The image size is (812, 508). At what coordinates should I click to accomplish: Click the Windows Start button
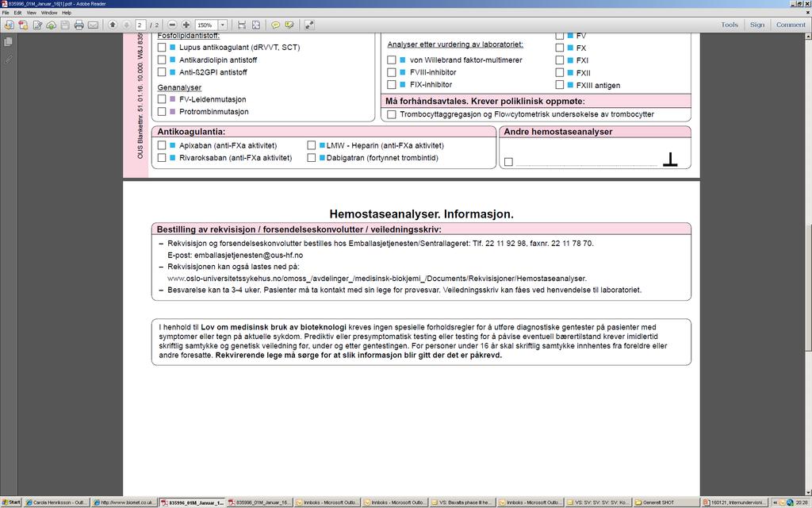coord(11,502)
